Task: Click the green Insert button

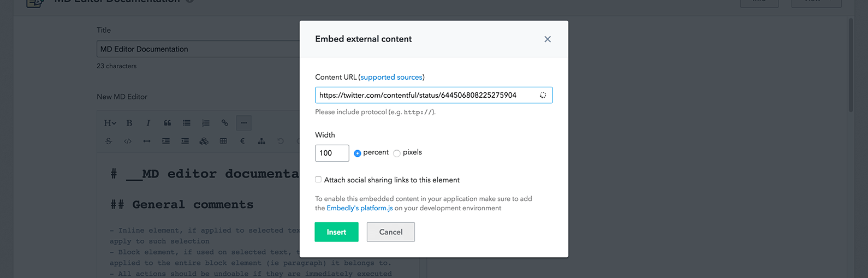Action: (336, 232)
